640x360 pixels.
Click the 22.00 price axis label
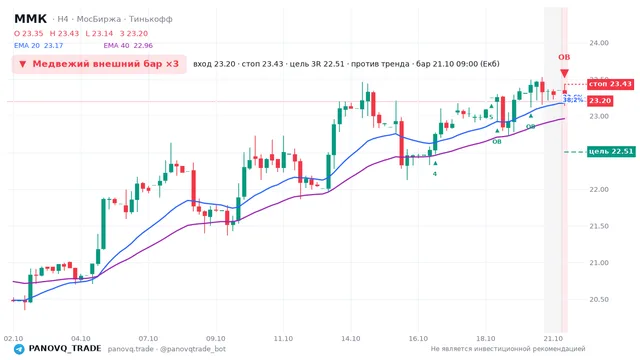click(x=599, y=189)
